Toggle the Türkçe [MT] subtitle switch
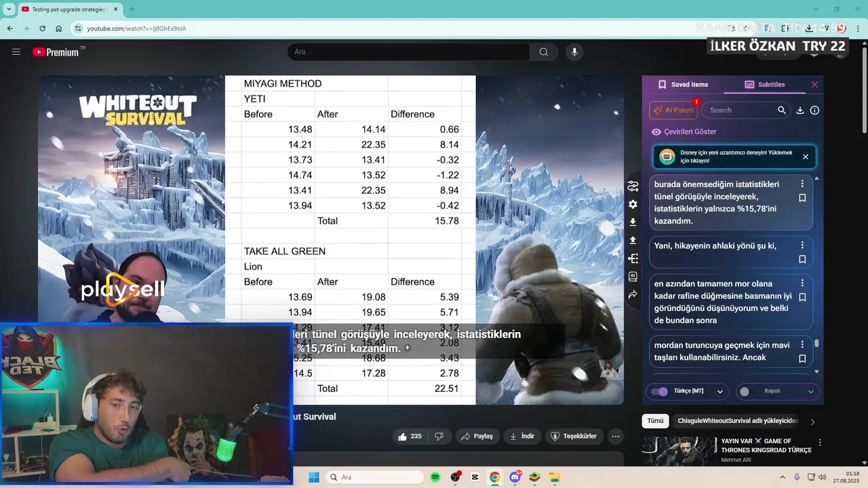 pyautogui.click(x=658, y=391)
